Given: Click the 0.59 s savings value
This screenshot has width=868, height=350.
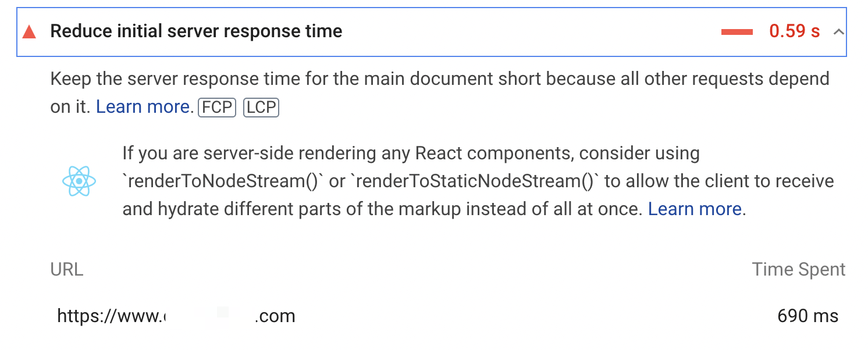Looking at the screenshot, I should point(795,31).
